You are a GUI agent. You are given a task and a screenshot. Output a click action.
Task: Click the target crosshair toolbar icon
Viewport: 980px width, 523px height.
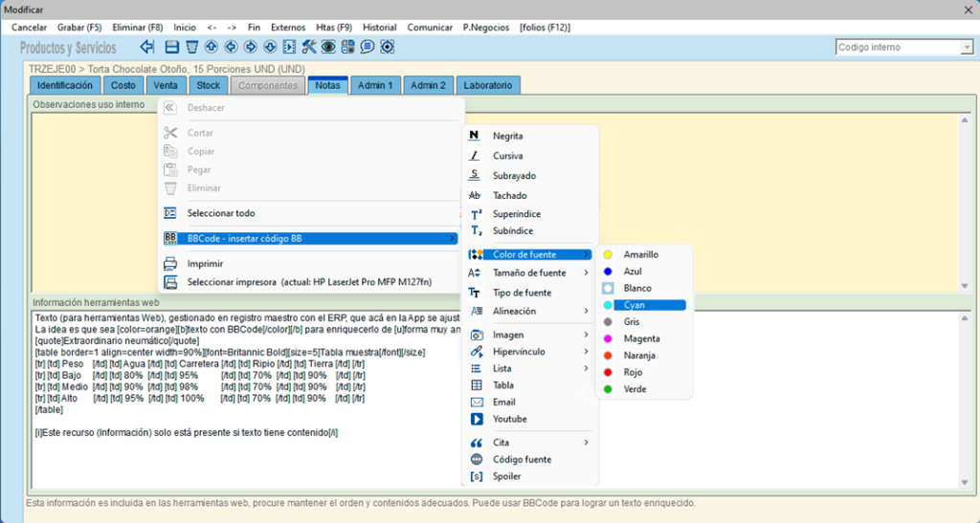pyautogui.click(x=387, y=47)
